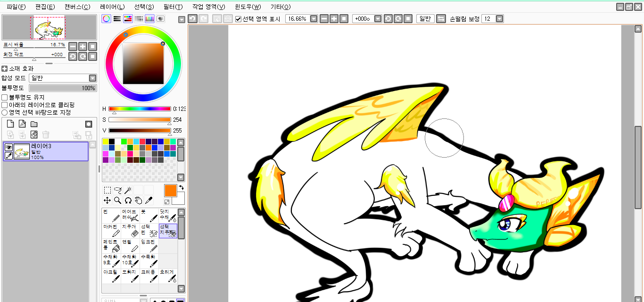Select the move tool

point(107,200)
